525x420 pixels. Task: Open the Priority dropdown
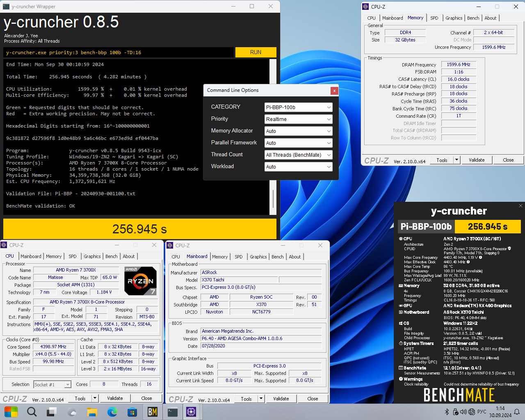298,119
